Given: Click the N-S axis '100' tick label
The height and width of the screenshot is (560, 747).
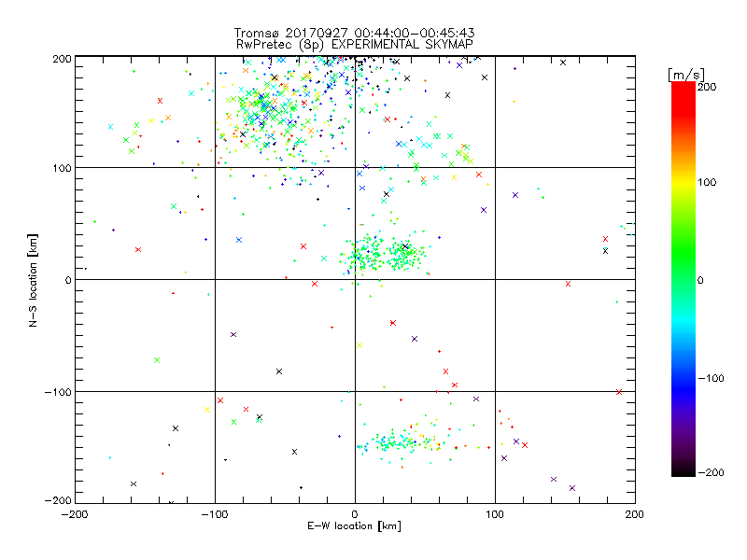Looking at the screenshot, I should 62,168.
